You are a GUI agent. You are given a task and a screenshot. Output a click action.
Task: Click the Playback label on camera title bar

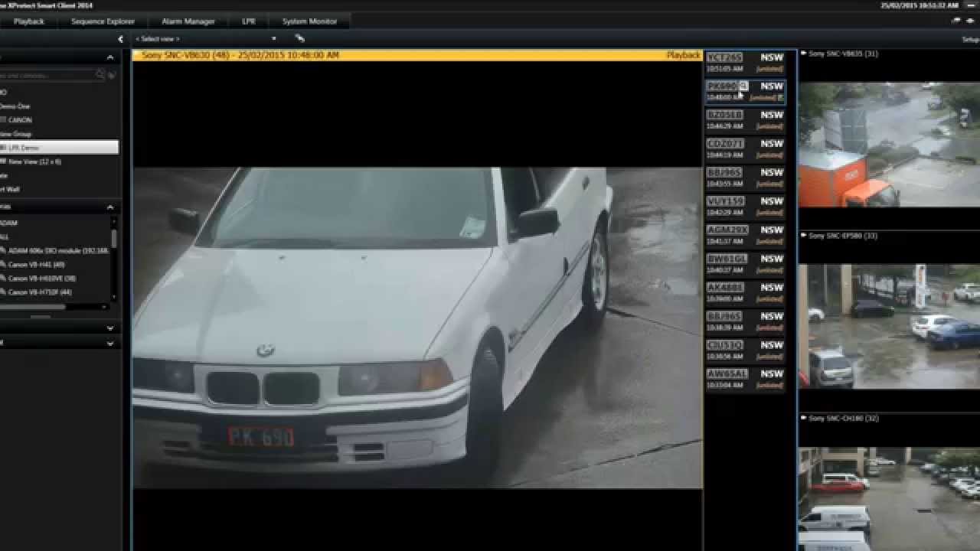click(x=683, y=55)
